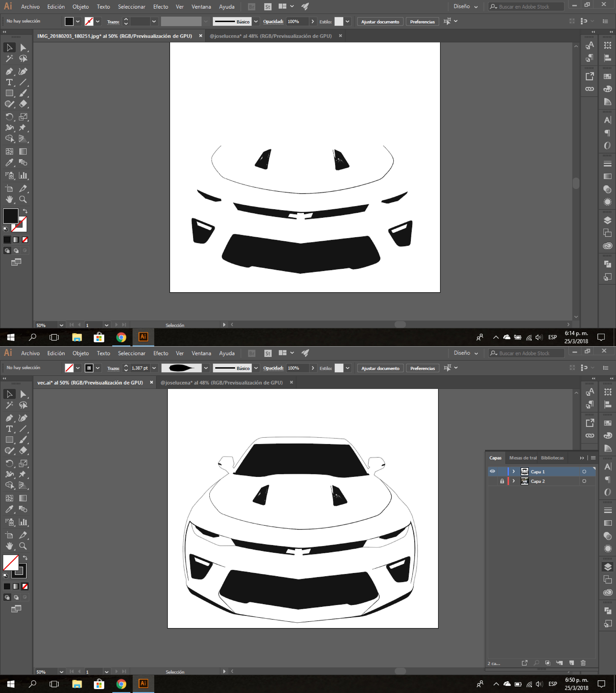
Task: Click the Bridge (Br) icon in the vec.ai window
Action: 252,353
